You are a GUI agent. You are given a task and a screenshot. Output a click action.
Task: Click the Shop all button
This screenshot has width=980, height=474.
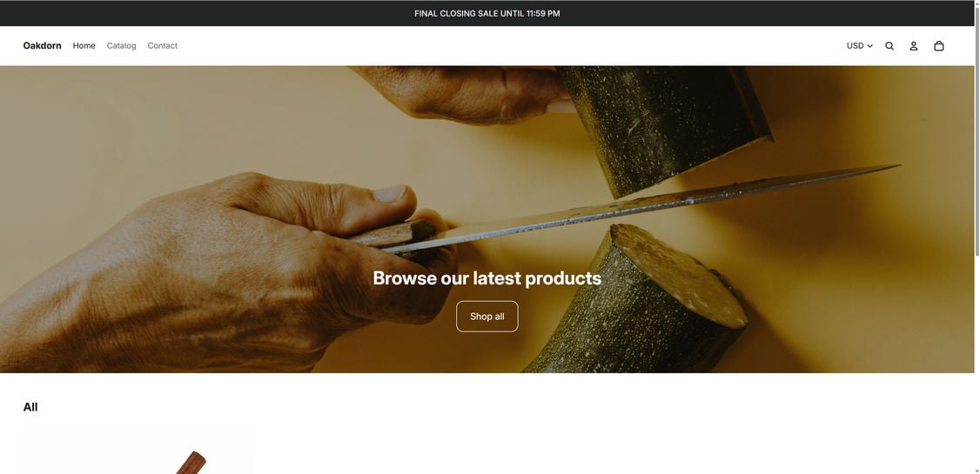(x=487, y=317)
